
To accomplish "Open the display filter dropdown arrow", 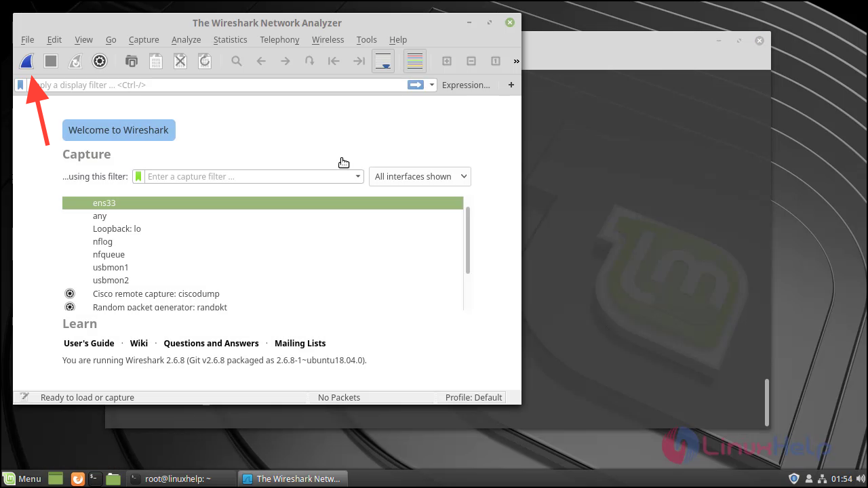I will point(432,85).
